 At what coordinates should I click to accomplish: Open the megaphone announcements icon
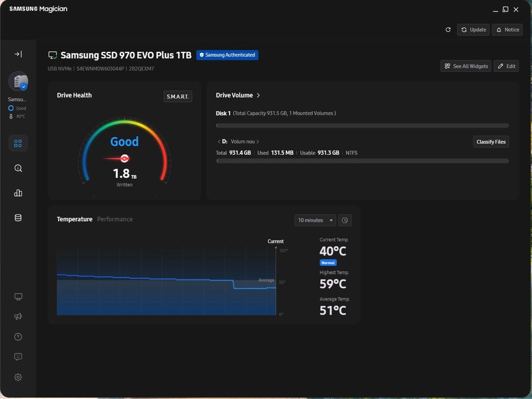pos(18,316)
